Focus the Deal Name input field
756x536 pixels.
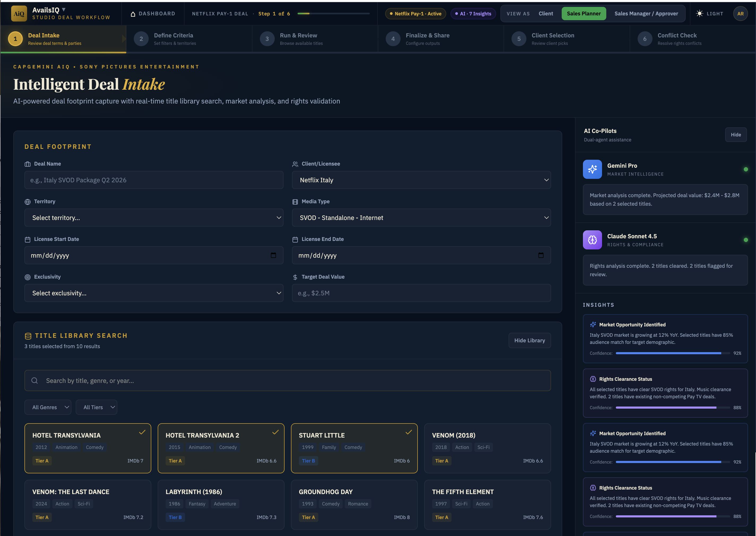[x=153, y=180]
